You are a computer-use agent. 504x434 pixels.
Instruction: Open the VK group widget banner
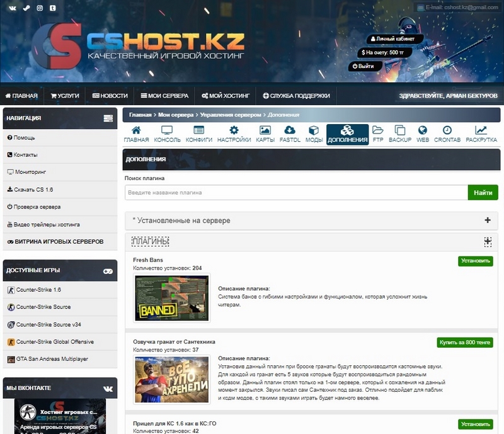(60, 416)
